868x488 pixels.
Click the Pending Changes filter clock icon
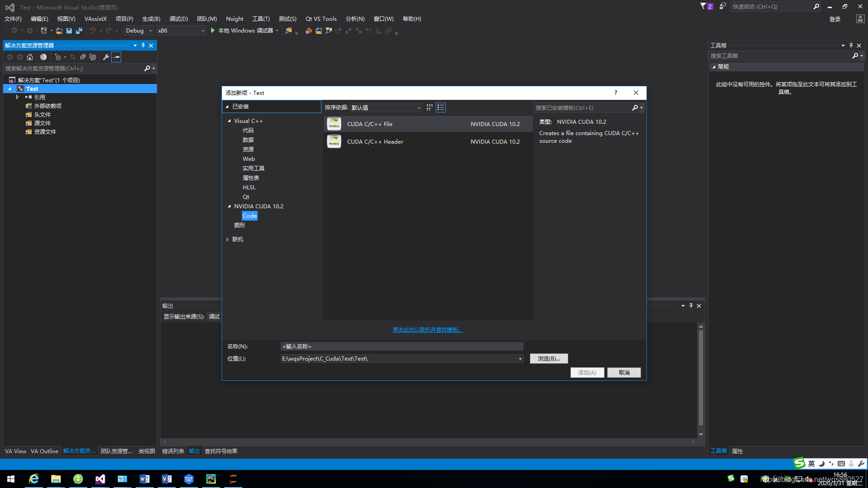tap(57, 57)
